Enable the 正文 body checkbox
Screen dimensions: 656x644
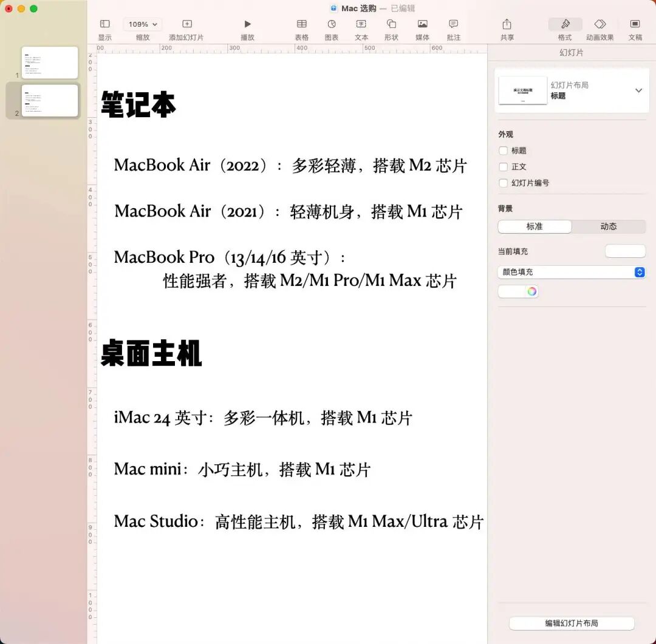click(x=504, y=167)
